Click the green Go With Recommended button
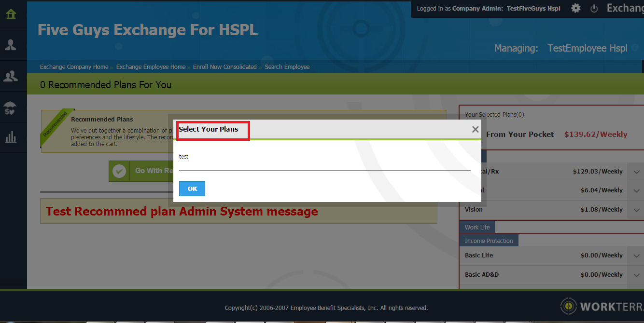Image resolution: width=644 pixels, height=323 pixels. [x=141, y=171]
